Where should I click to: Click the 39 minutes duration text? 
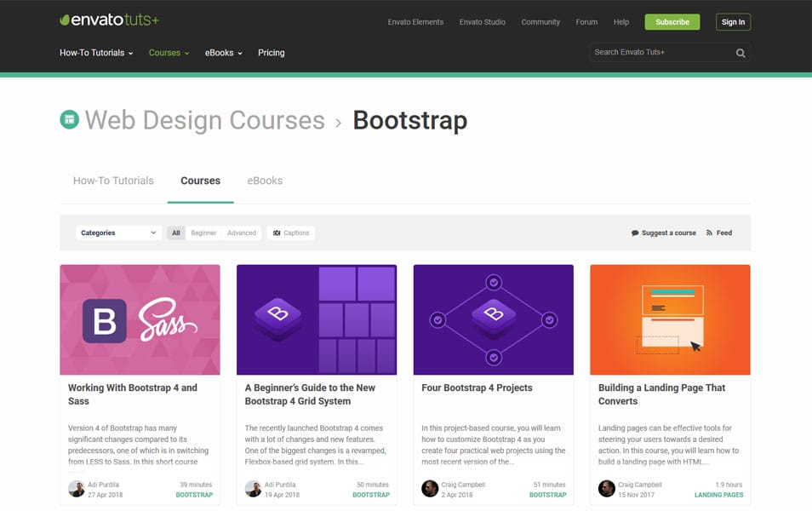click(196, 485)
